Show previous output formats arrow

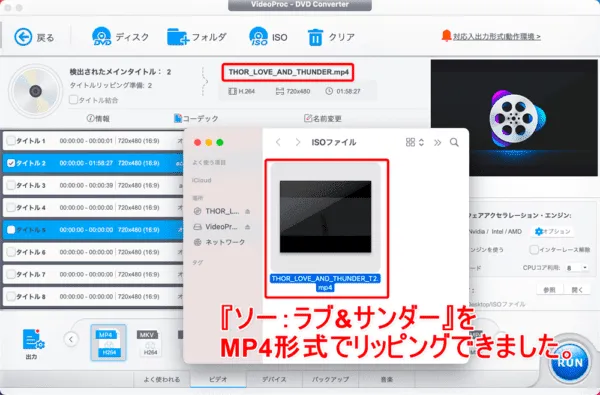[71, 339]
